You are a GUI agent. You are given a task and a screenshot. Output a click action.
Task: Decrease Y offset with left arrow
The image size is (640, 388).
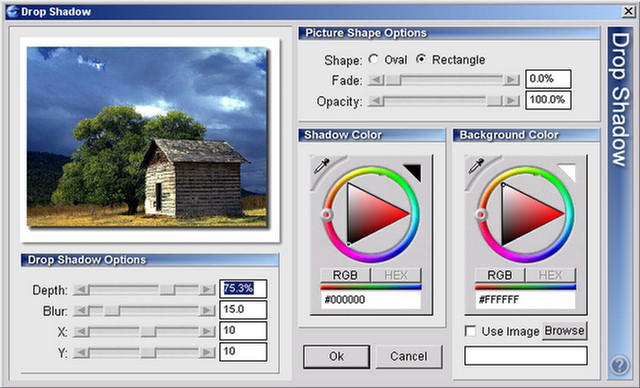pyautogui.click(x=81, y=352)
